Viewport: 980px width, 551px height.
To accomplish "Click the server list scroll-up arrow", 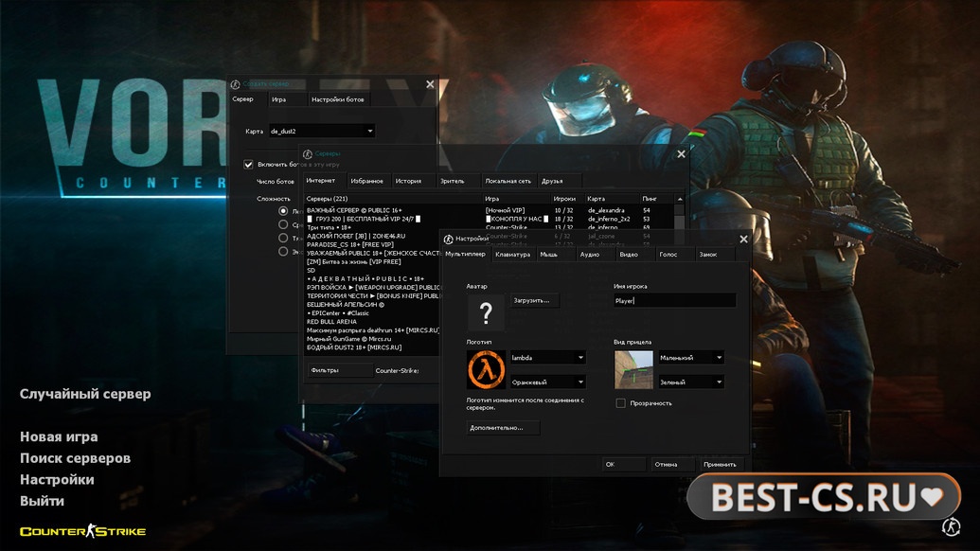I will (x=680, y=199).
